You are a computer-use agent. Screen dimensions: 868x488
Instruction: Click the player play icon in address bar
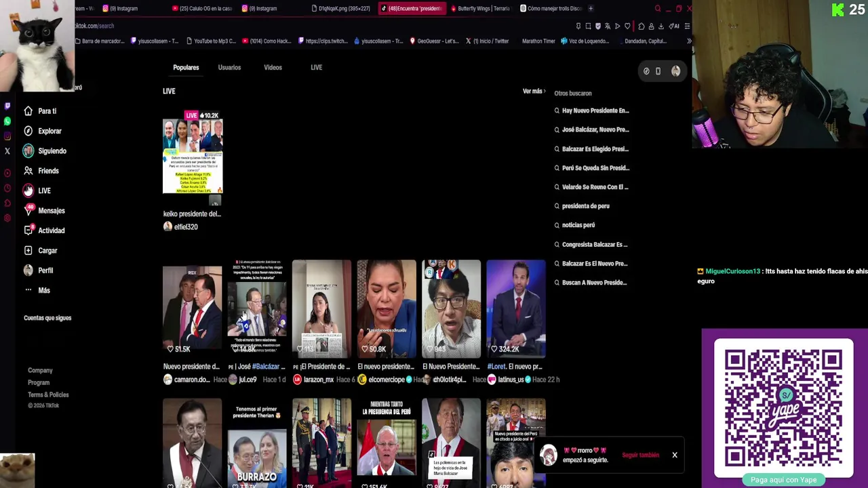(617, 26)
